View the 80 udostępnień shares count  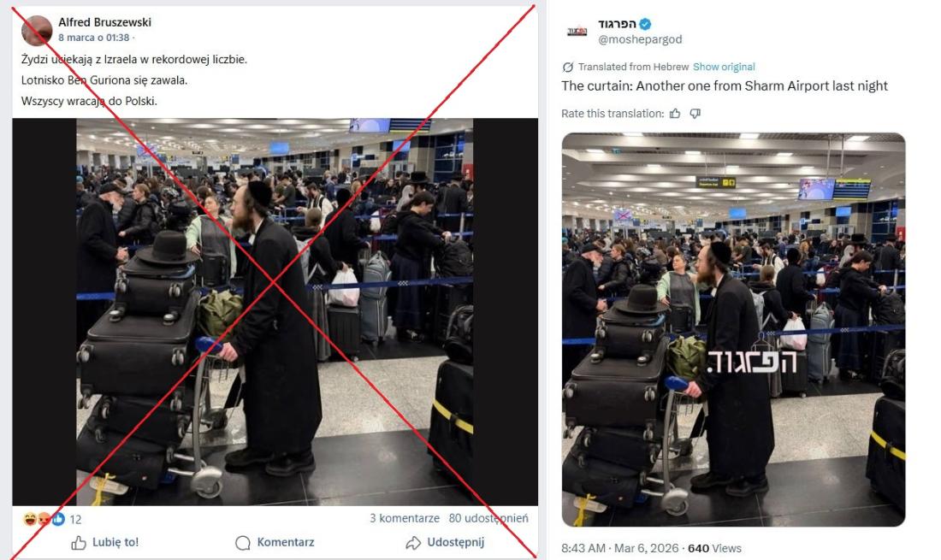point(488,518)
